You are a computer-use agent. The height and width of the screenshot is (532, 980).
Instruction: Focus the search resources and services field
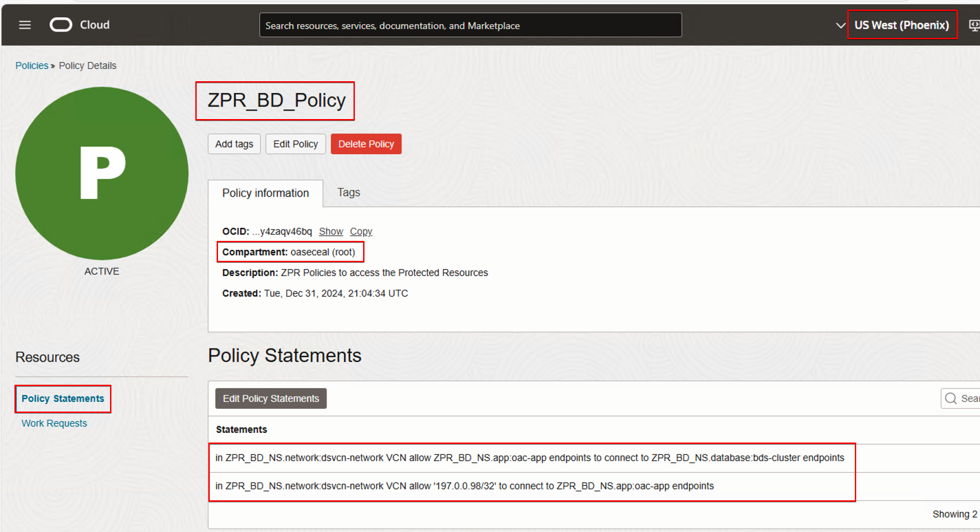470,25
